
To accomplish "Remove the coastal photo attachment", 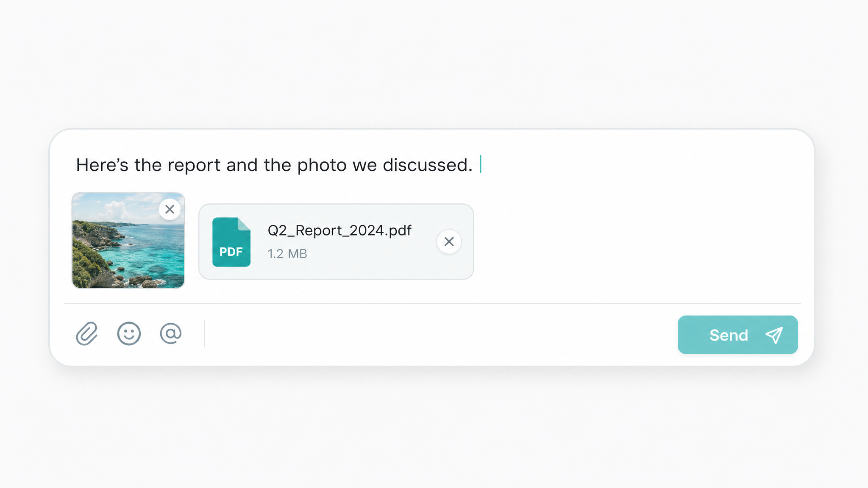I will [x=170, y=209].
